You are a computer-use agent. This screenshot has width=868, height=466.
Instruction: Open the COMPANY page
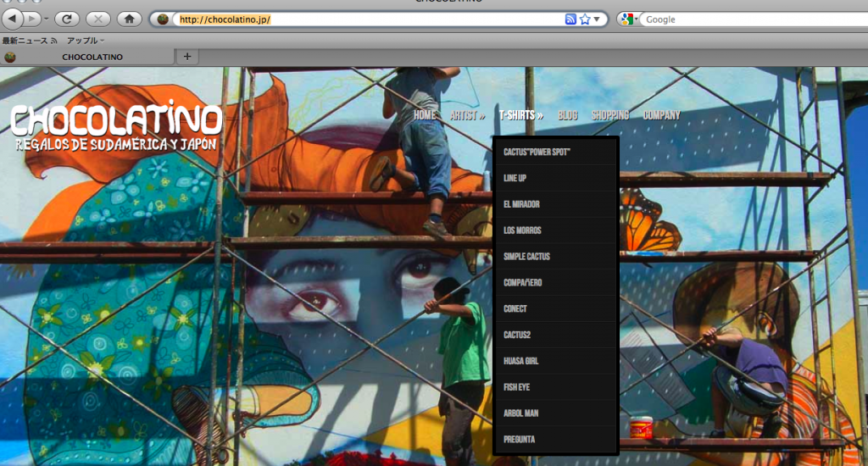click(x=661, y=115)
